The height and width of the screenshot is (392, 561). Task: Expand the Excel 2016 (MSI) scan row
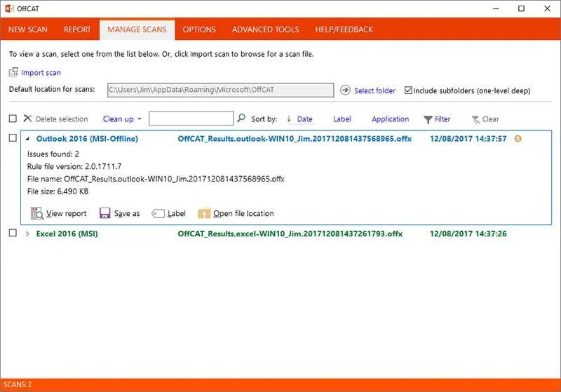(27, 234)
